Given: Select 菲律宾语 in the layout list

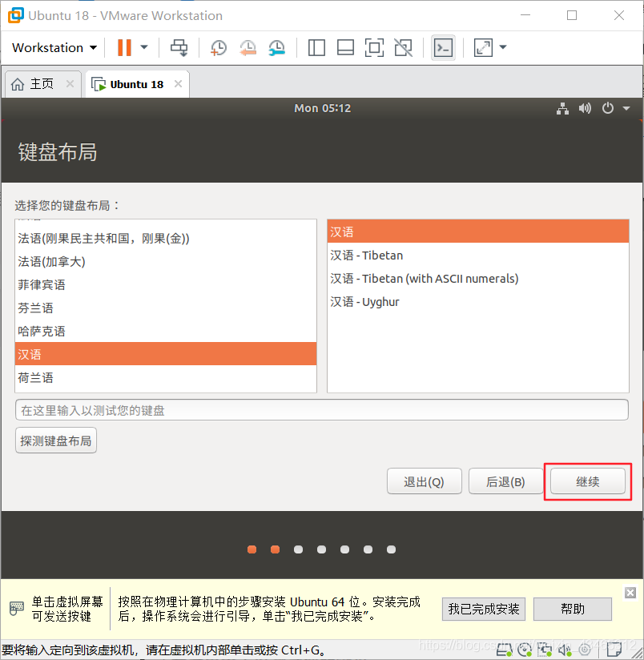Looking at the screenshot, I should (x=166, y=285).
